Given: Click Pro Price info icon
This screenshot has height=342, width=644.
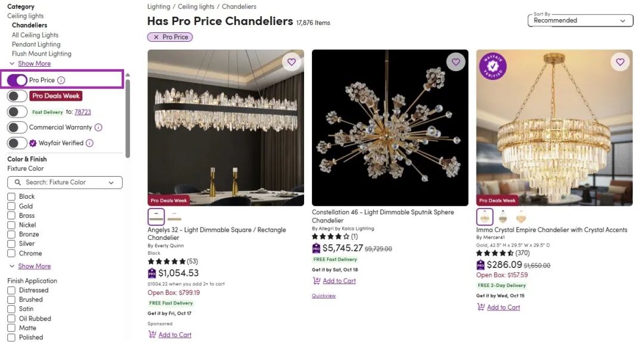Looking at the screenshot, I should point(61,81).
